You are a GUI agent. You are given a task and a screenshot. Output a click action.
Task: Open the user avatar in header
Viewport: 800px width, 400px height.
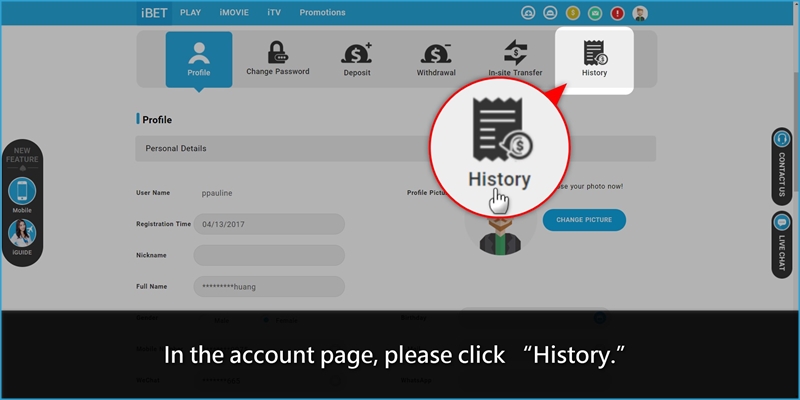tap(640, 13)
